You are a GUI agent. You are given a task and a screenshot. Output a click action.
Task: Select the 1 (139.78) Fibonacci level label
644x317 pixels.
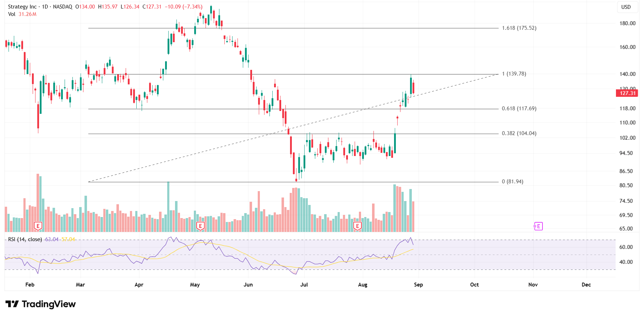click(514, 74)
